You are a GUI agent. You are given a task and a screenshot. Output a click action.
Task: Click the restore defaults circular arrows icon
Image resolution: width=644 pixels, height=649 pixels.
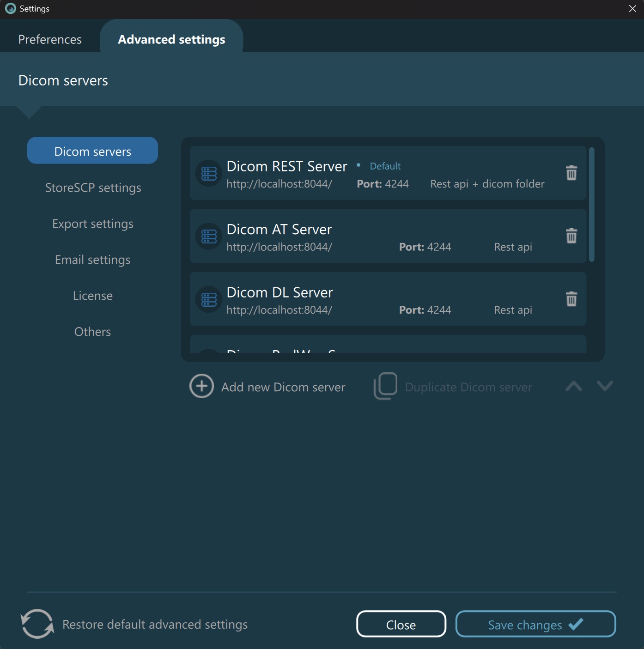click(x=37, y=624)
